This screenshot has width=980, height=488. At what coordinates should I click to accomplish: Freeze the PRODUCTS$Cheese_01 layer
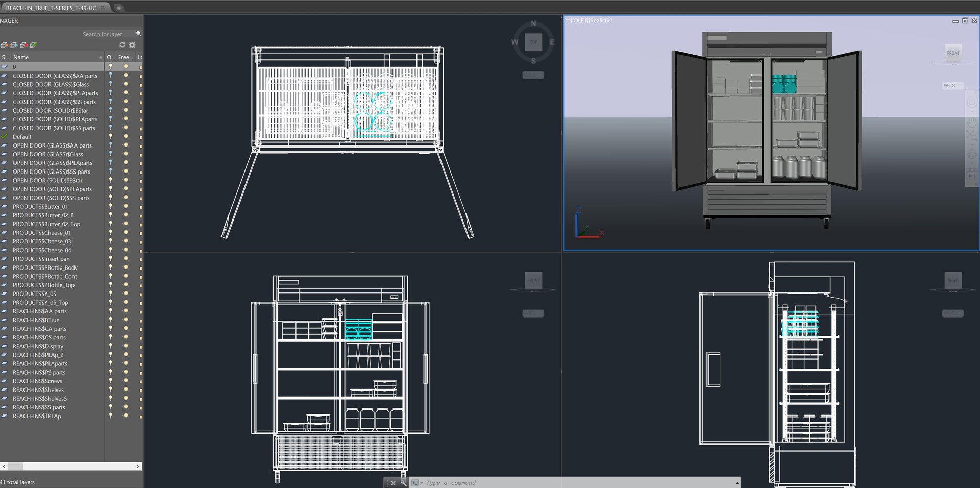(x=126, y=233)
